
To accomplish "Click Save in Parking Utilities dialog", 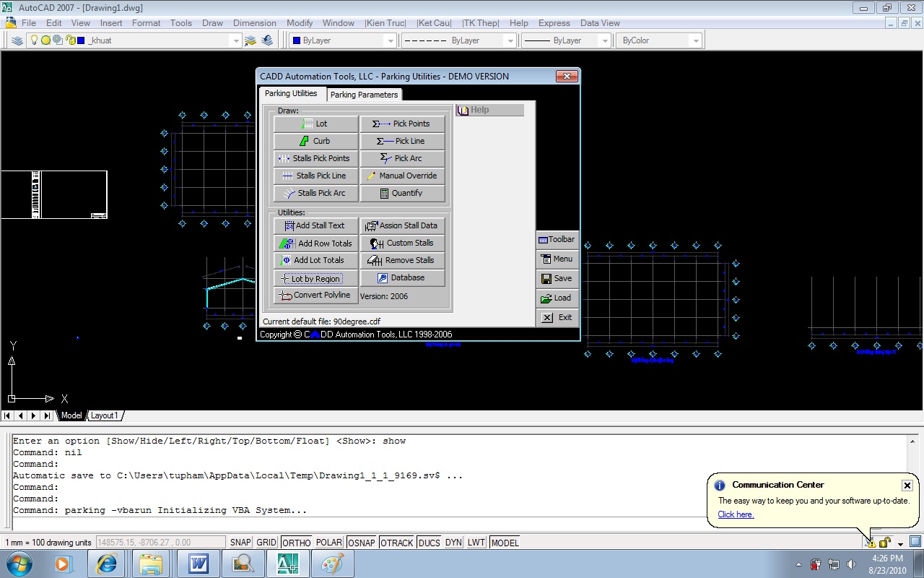I will tap(557, 278).
